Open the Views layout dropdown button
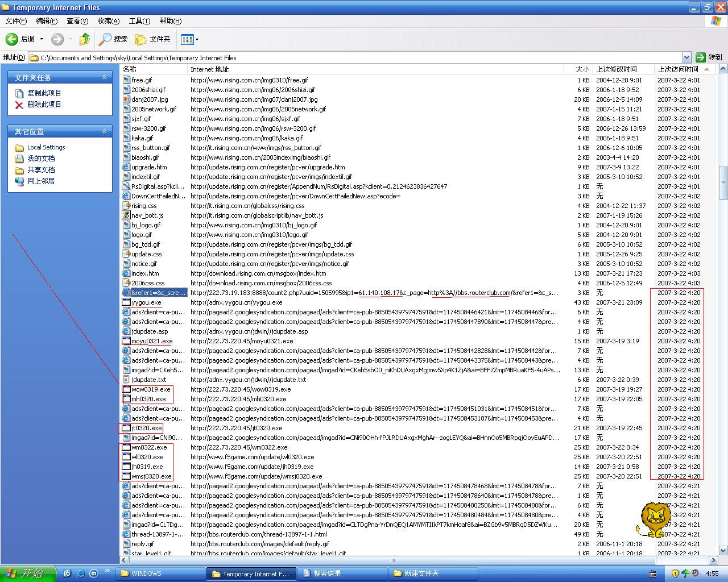 point(189,39)
